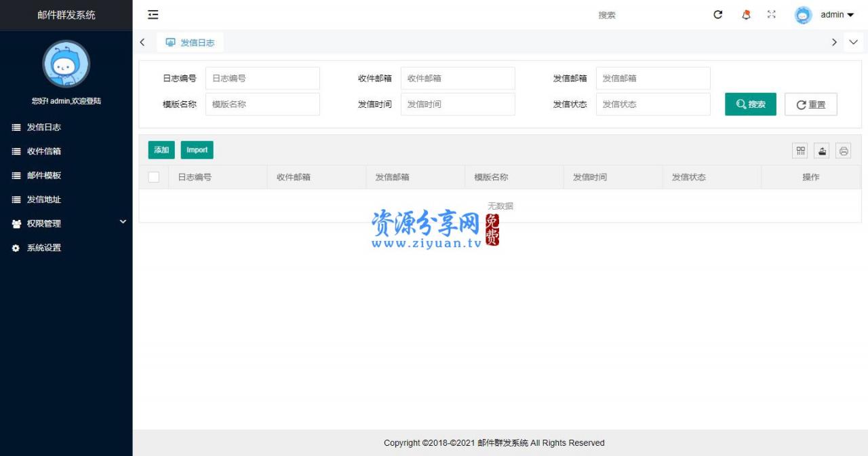The image size is (868, 456).
Task: Click the refresh icon in top bar
Action: (x=718, y=14)
